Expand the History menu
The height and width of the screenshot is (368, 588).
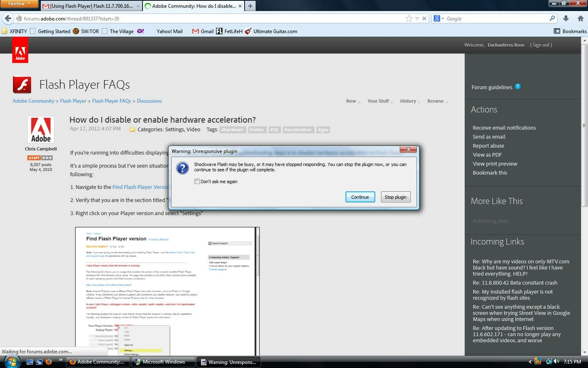tap(410, 101)
